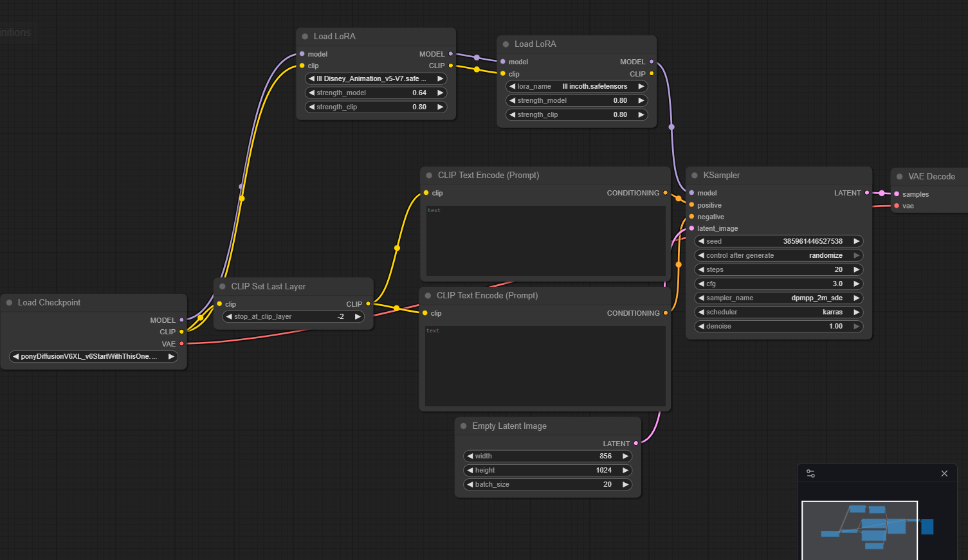
Task: Increase the batch_size value
Action: [x=625, y=484]
